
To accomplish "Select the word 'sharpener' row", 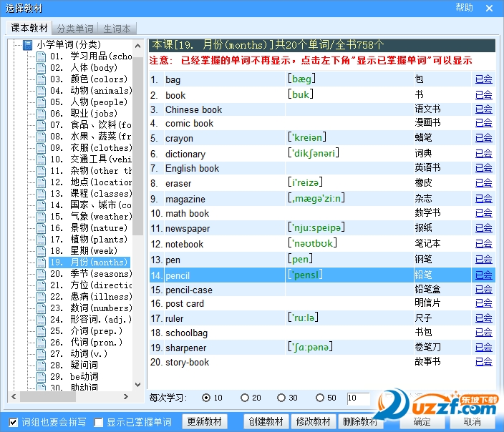I will (322, 348).
